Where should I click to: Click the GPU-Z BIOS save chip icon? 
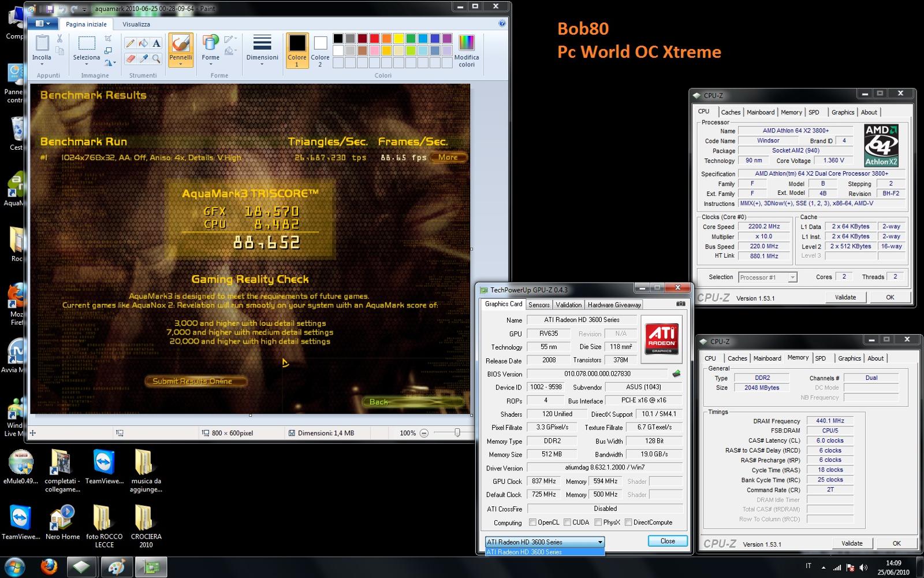(676, 373)
